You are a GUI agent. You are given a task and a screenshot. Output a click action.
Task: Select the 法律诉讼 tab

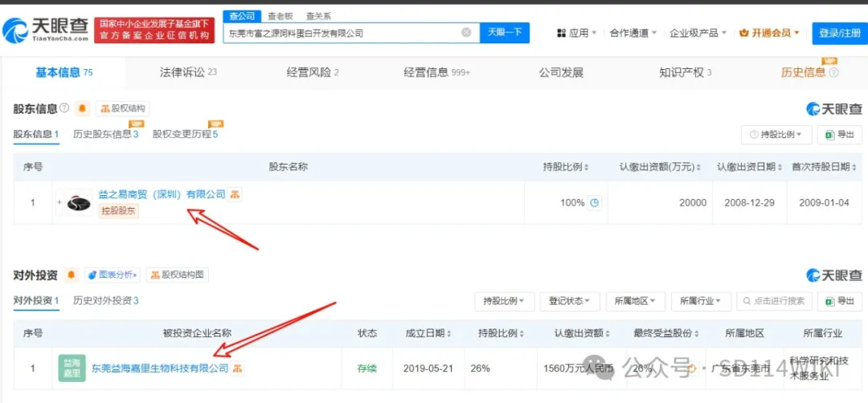coord(187,72)
